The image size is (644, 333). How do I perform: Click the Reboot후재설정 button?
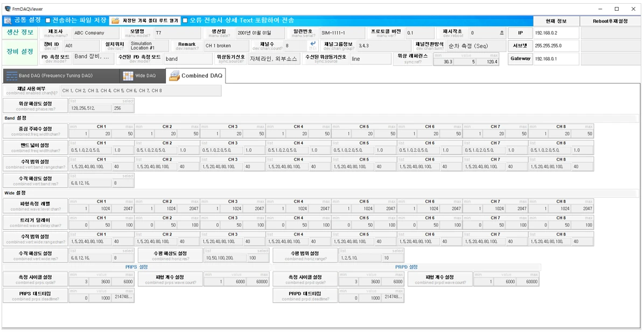pyautogui.click(x=610, y=21)
